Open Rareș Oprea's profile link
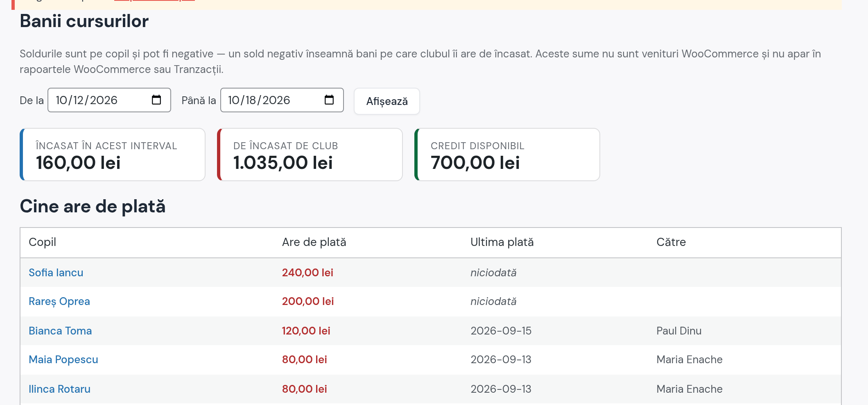 click(x=59, y=301)
